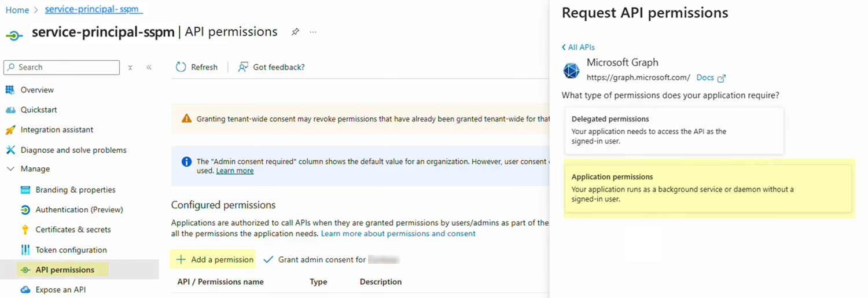Navigate to Home breadcrumb
The height and width of the screenshot is (298, 868).
point(17,10)
